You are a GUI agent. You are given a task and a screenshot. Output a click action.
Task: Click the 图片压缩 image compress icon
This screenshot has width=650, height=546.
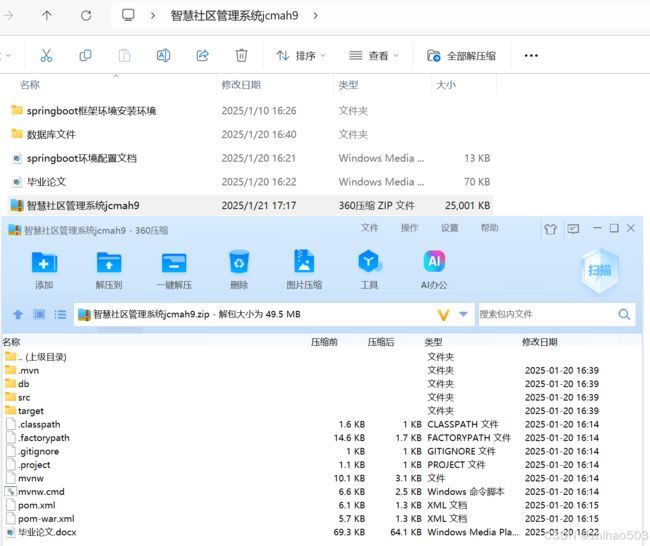tap(304, 269)
